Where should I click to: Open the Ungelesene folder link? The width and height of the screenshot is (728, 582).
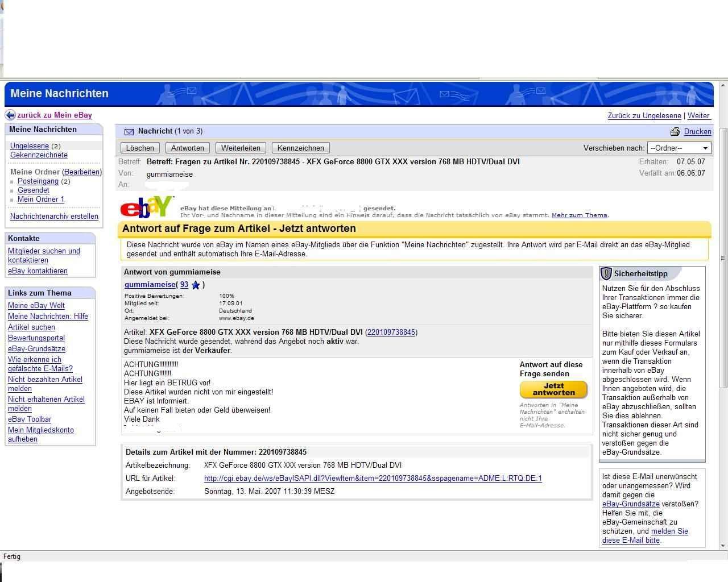[x=30, y=146]
